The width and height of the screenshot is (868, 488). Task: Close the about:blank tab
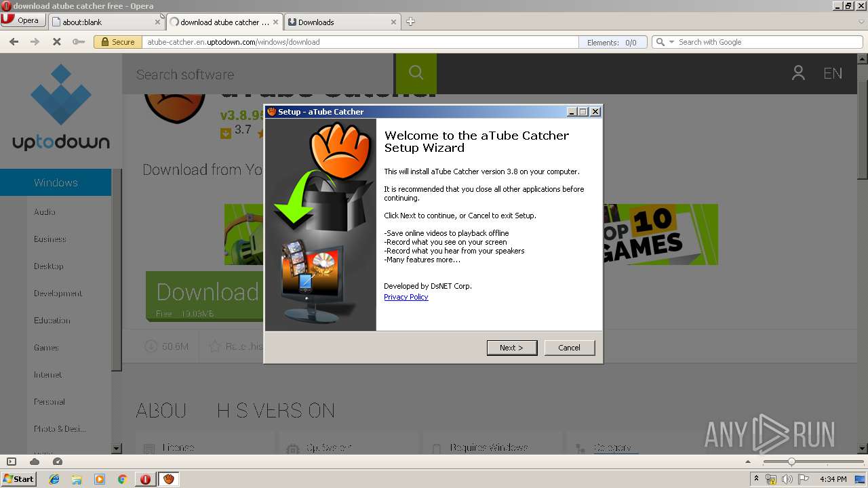tap(157, 22)
